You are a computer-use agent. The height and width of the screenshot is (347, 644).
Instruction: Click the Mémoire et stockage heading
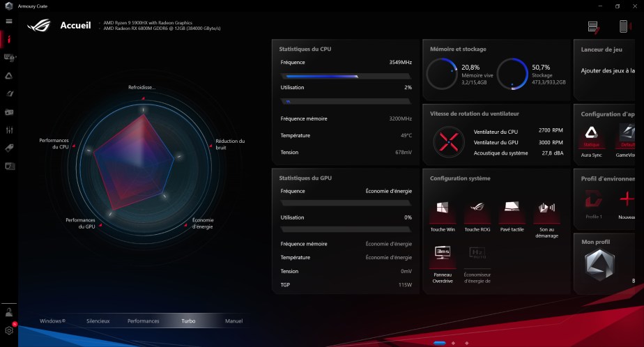pos(458,49)
